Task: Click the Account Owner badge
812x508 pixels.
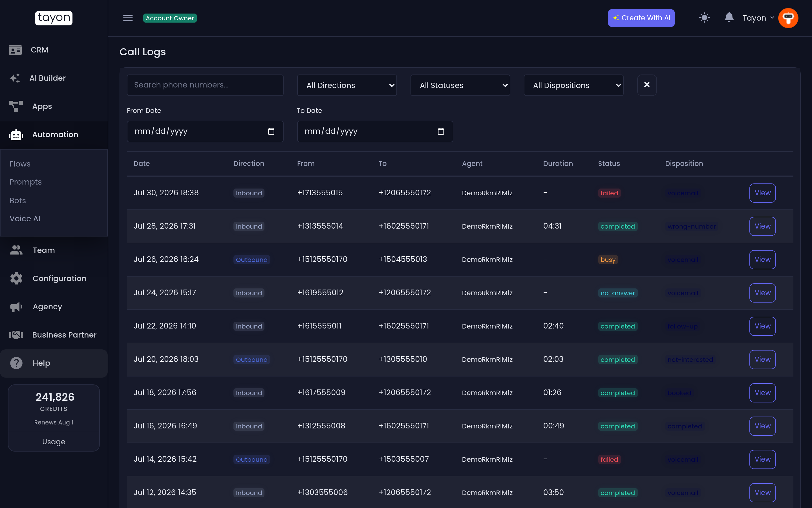Action: pos(170,18)
